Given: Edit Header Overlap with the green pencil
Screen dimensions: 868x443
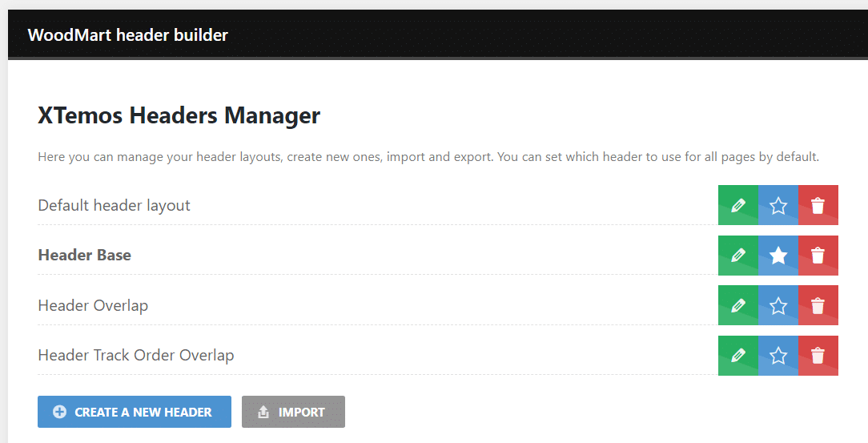Looking at the screenshot, I should 738,305.
